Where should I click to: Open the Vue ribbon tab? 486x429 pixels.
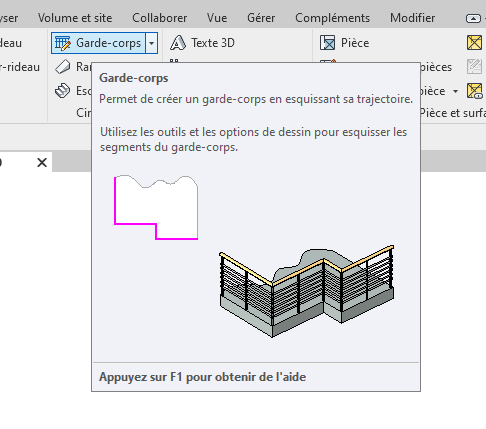pyautogui.click(x=217, y=18)
